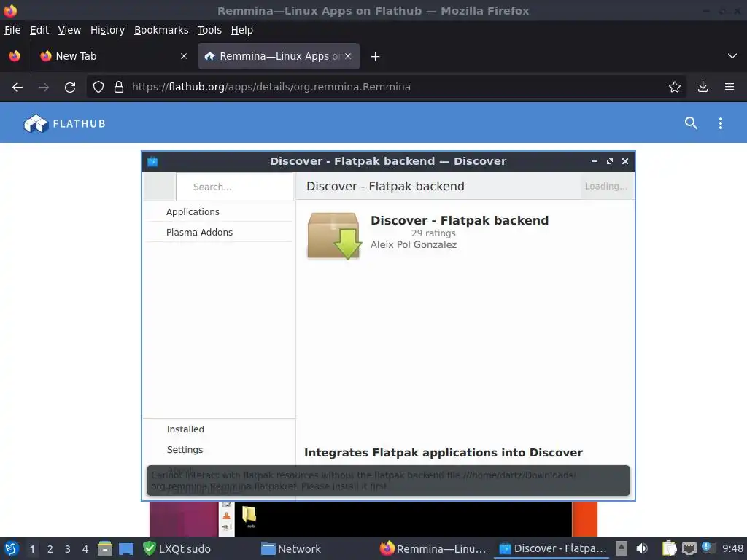Screen dimensions: 747x560
Task: Click the 'Discover - Flatpak backend' bold app title
Action: (460, 220)
